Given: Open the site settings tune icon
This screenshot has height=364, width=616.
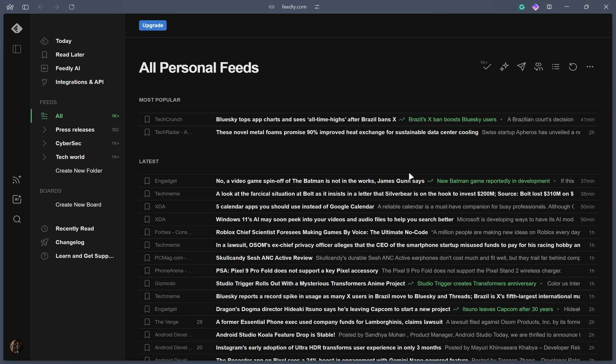Looking at the screenshot, I should 317,7.
